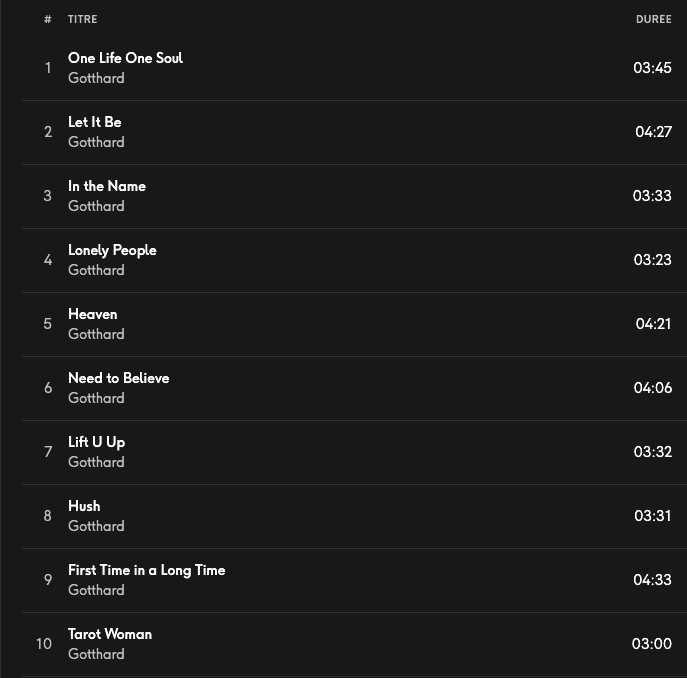Select the Heaven track title
Image resolution: width=687 pixels, height=678 pixels.
tap(92, 314)
